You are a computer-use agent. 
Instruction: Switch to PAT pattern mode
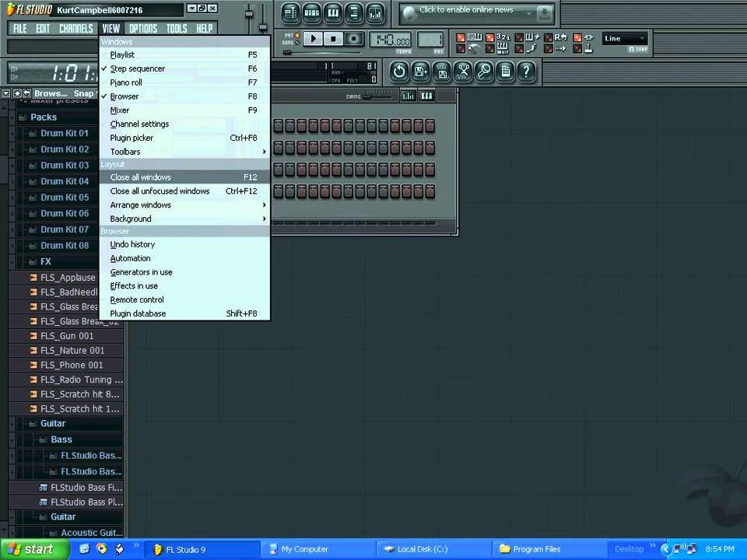click(292, 35)
